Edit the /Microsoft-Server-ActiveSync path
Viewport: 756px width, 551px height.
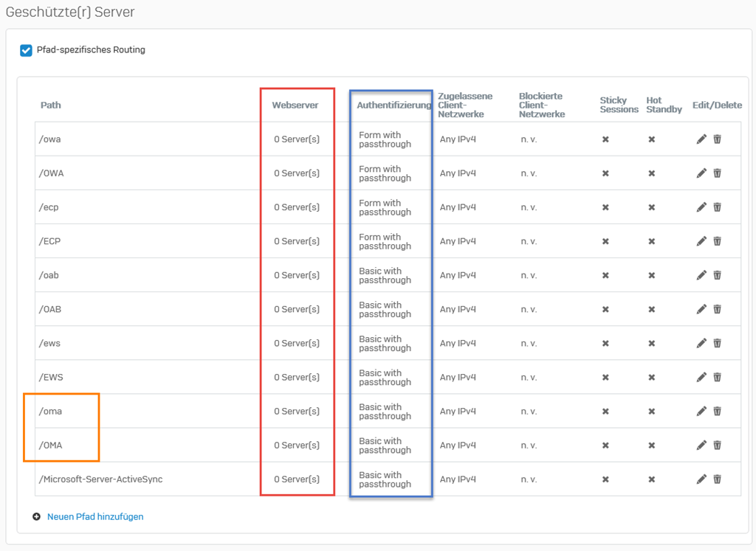click(701, 479)
